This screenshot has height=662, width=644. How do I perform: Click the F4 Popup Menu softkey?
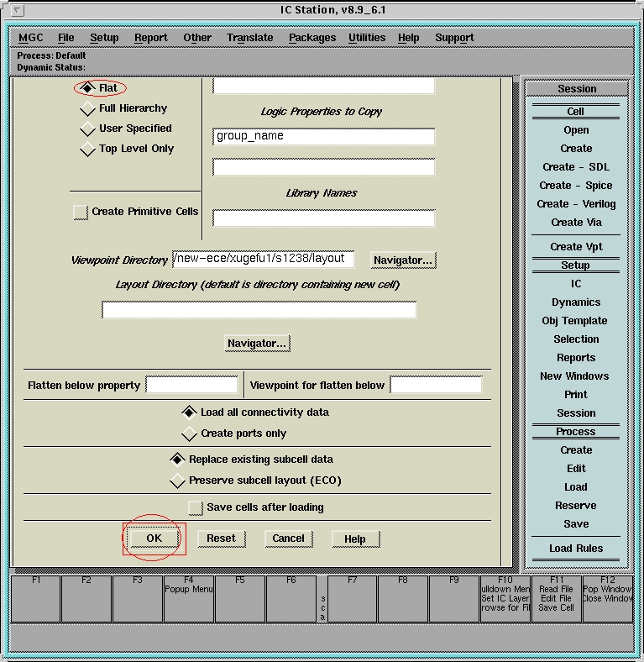coord(189,598)
